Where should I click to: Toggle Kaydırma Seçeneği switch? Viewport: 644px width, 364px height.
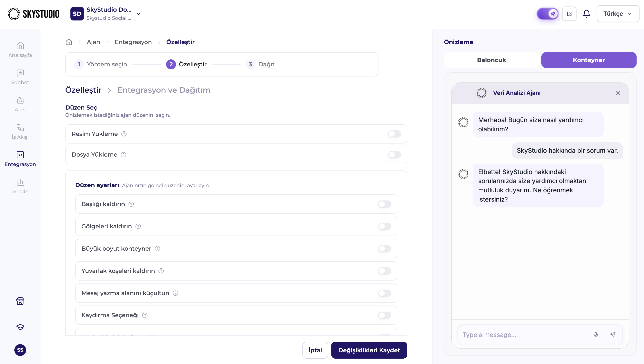[385, 315]
